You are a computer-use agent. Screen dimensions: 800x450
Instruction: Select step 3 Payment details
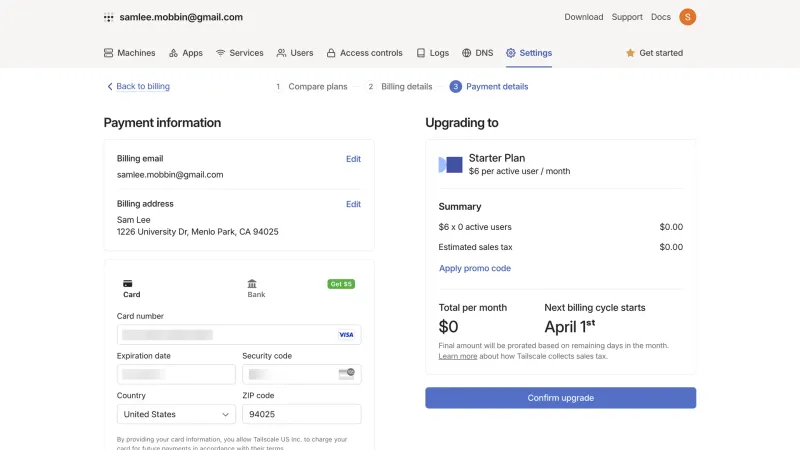pos(489,87)
